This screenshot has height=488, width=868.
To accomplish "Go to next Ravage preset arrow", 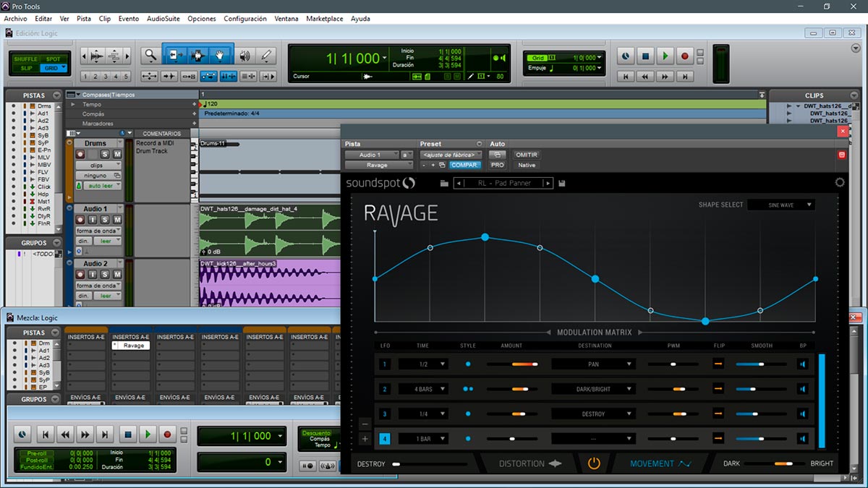I will [548, 184].
